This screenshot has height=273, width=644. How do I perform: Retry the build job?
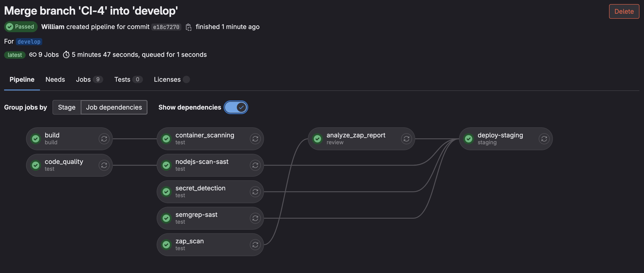104,139
